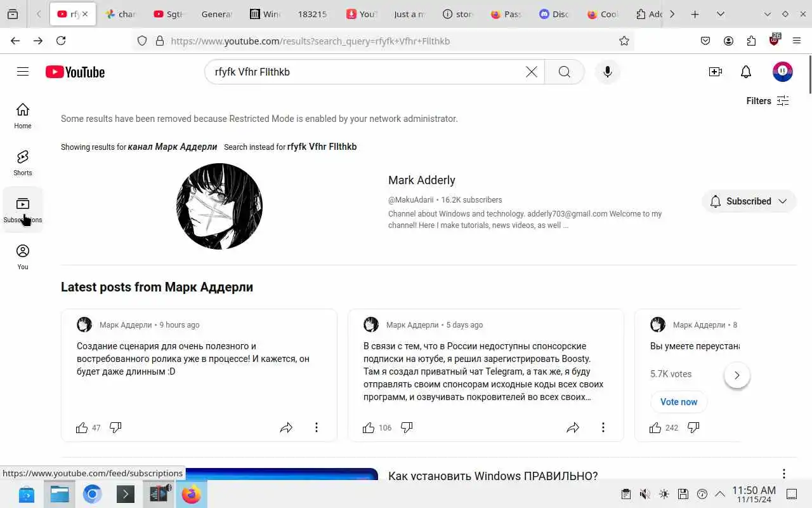Viewport: 812px width, 508px height.
Task: Clear the search query with the X icon
Action: pyautogui.click(x=532, y=72)
